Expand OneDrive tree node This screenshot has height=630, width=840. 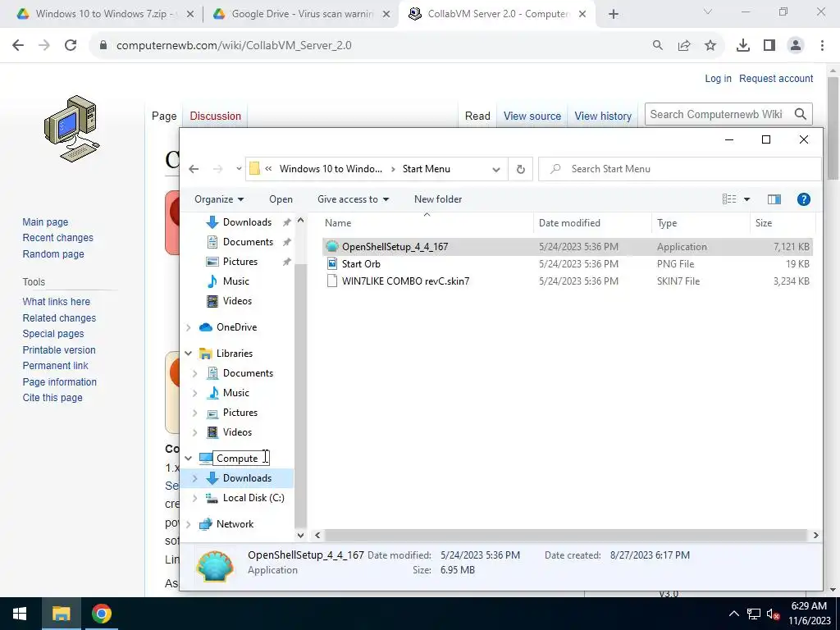[189, 327]
